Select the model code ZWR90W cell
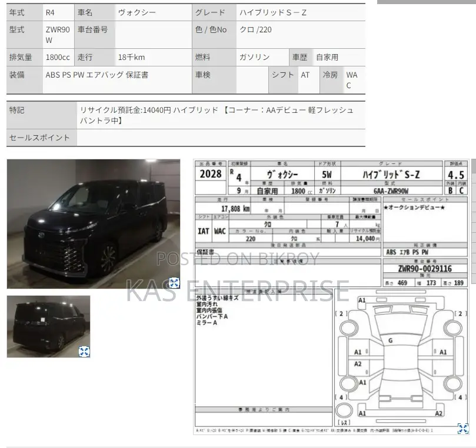 click(58, 35)
